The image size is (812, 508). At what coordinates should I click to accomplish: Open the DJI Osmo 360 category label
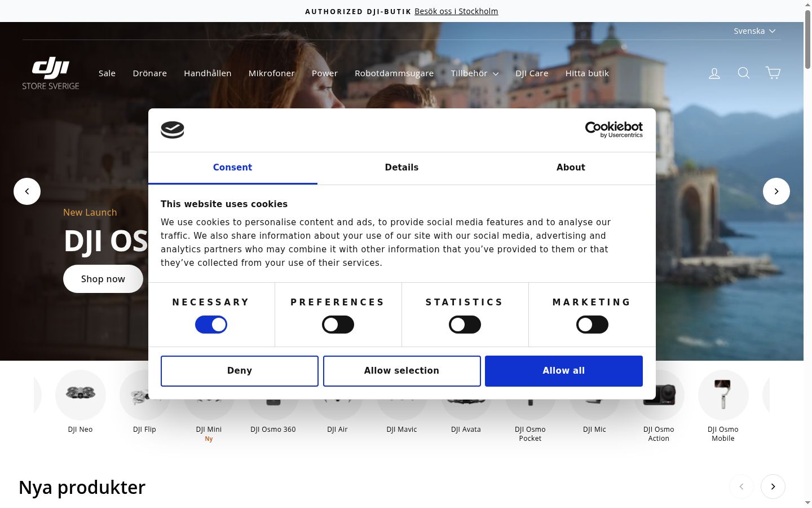click(x=273, y=430)
